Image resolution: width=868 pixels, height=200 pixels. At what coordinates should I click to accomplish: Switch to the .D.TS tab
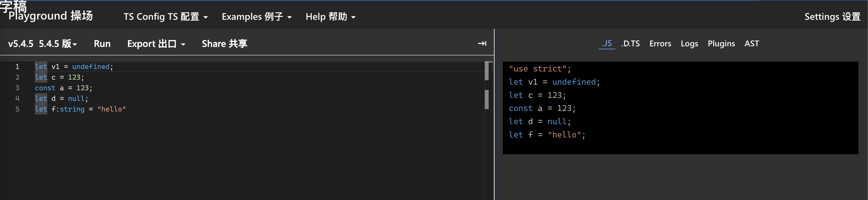point(630,43)
